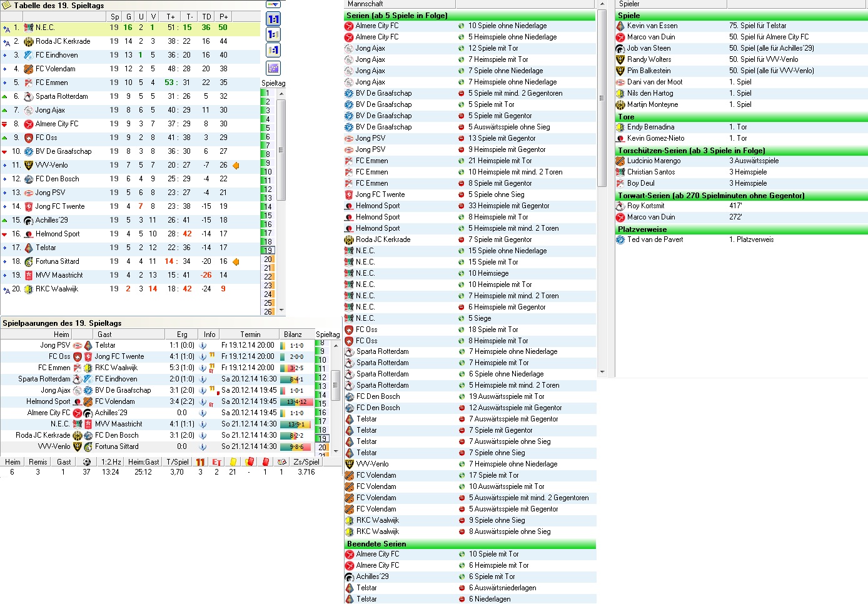Open info icon for N.E.C. vs MVV Maastricht
This screenshot has width=868, height=604.
(203, 424)
